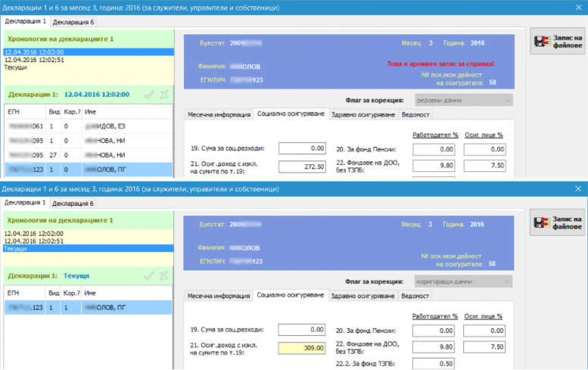Switch to Декларация 6 tab in upper window

tap(73, 22)
